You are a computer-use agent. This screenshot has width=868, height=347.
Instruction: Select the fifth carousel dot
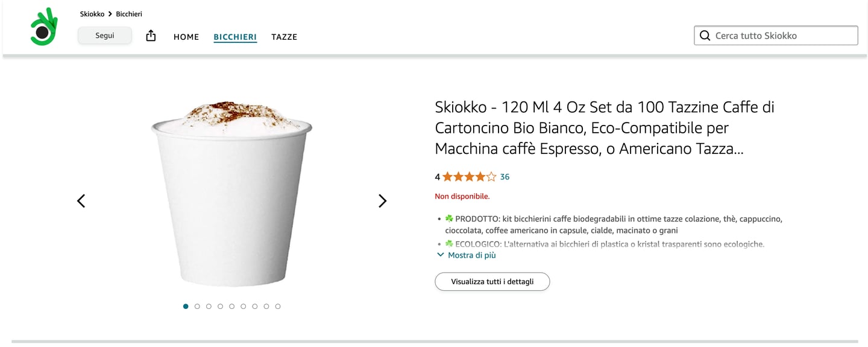[x=232, y=307]
